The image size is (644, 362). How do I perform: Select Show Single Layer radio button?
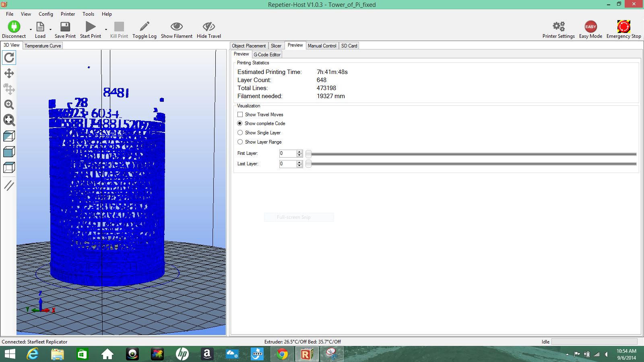pyautogui.click(x=240, y=133)
